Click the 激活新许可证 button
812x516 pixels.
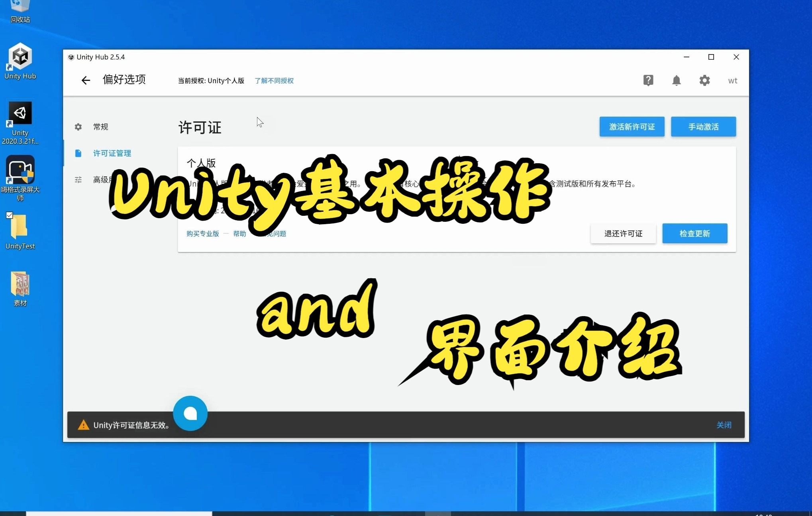(x=632, y=127)
